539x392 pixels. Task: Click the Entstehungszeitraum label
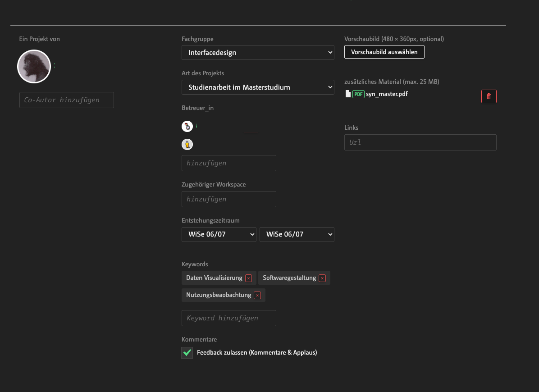(x=210, y=221)
